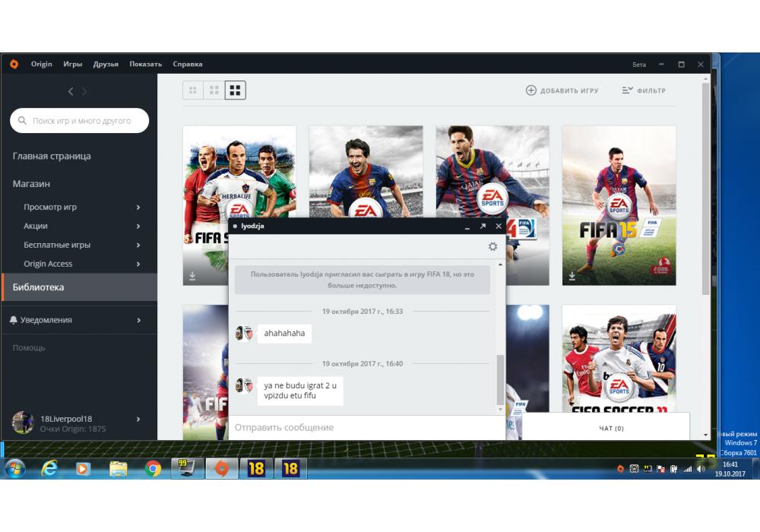Pop out the lyodzja chat window
The width and height of the screenshot is (760, 532).
pyautogui.click(x=482, y=226)
